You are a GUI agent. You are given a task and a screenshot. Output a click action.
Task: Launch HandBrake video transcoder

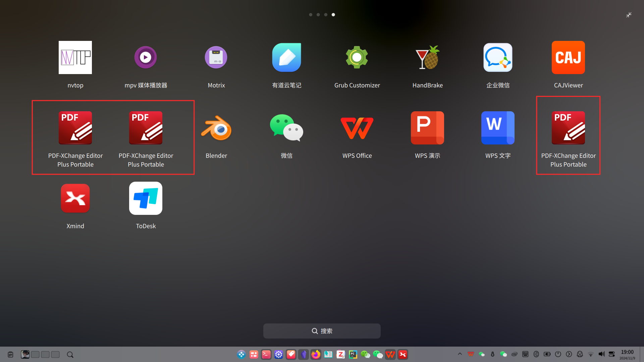point(427,57)
